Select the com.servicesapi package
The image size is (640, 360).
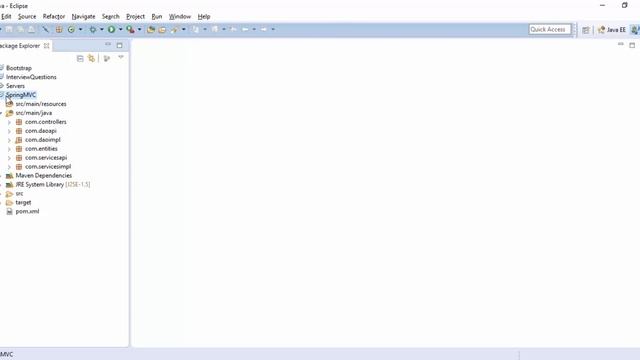46,158
